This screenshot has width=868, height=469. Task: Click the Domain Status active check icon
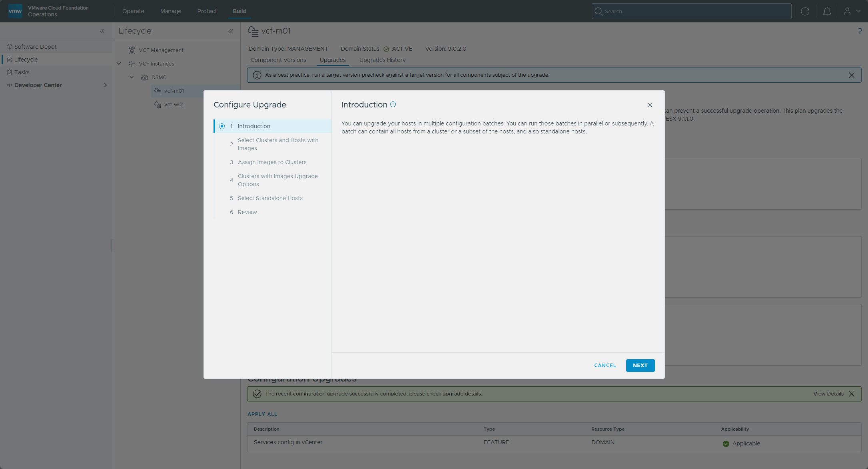click(386, 49)
